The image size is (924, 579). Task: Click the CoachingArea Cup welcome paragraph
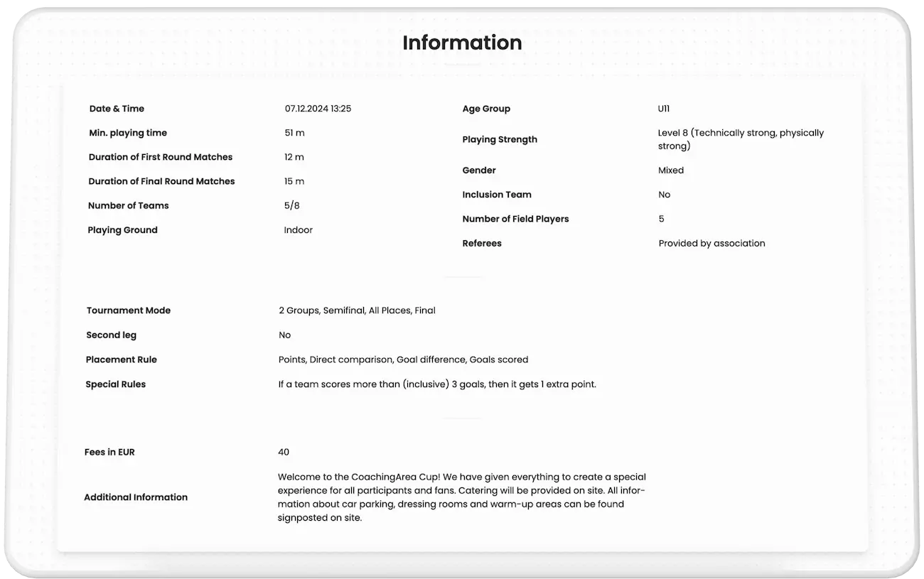(462, 497)
